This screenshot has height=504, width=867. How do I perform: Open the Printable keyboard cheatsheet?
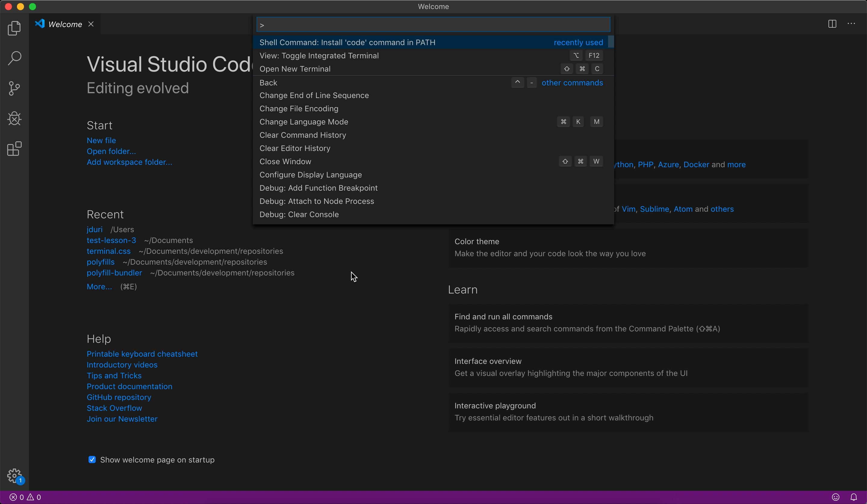[x=142, y=354]
